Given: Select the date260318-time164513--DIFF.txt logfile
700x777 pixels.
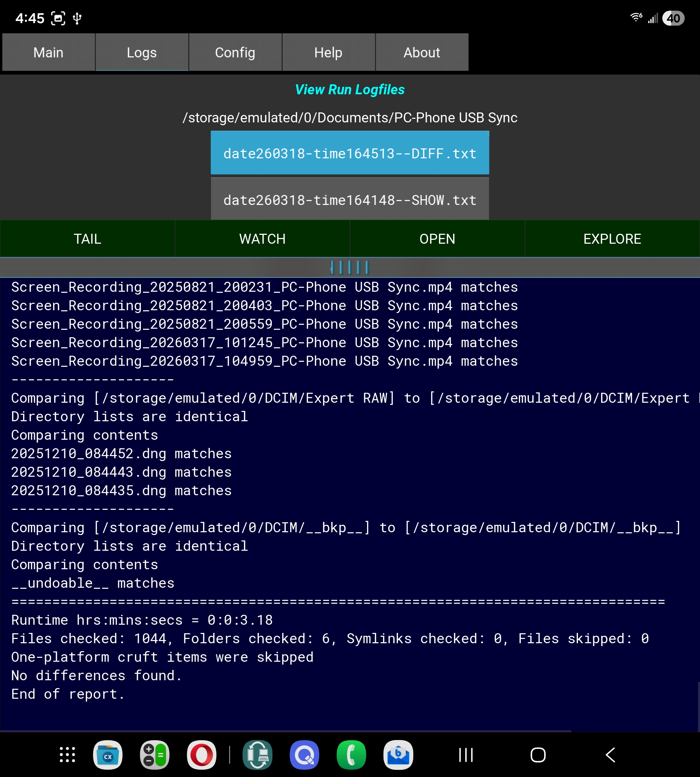Looking at the screenshot, I should 350,153.
